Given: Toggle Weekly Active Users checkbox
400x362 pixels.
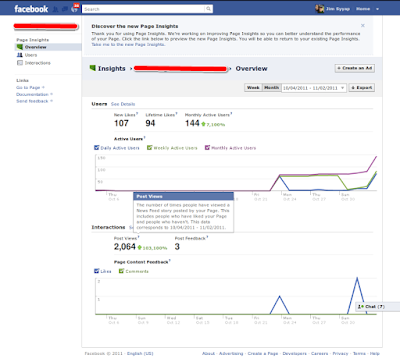Looking at the screenshot, I should (150, 148).
